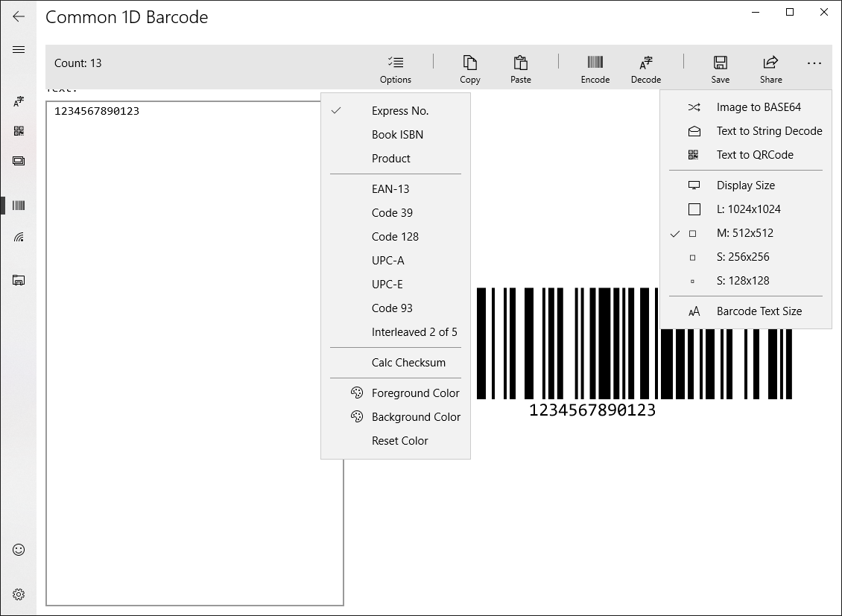Open the wireless signal sidebar icon

(19, 237)
